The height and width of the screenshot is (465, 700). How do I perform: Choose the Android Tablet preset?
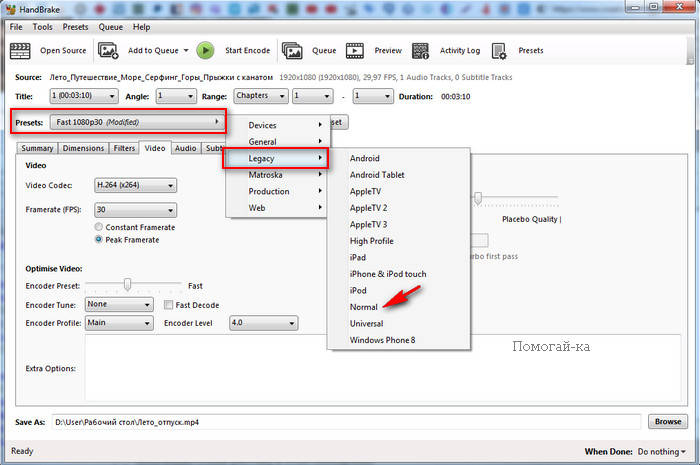click(399, 175)
